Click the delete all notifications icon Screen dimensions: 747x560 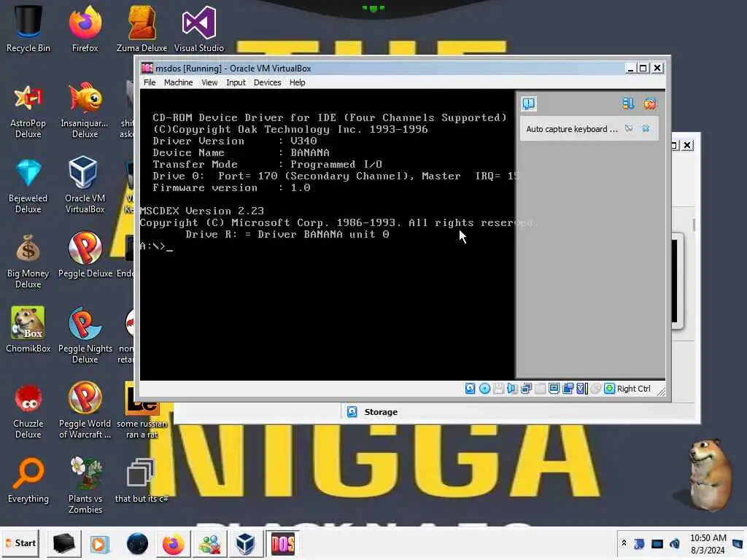click(x=650, y=104)
